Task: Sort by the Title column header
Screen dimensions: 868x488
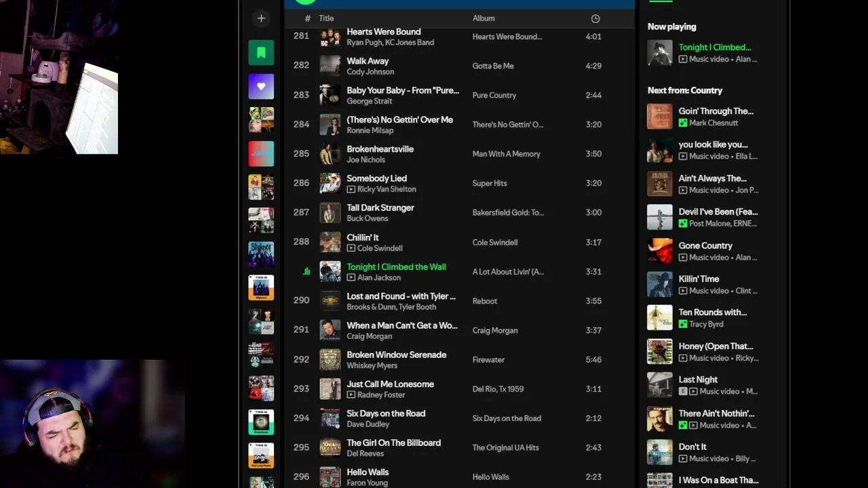Action: 326,18
